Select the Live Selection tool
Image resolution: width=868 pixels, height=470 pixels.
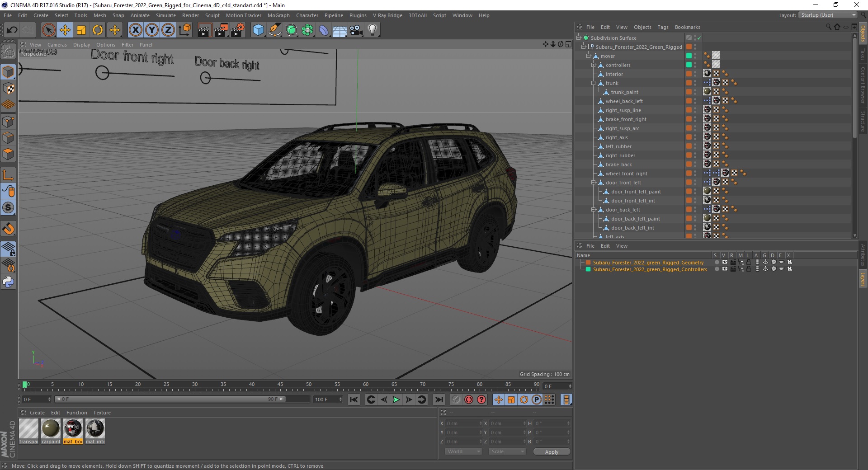click(x=48, y=30)
